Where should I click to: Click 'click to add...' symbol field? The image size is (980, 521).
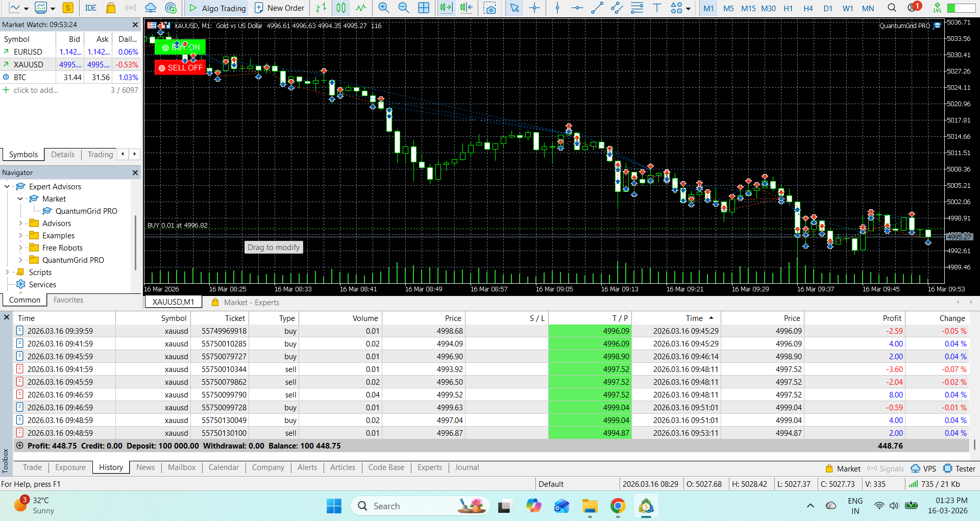coord(36,90)
